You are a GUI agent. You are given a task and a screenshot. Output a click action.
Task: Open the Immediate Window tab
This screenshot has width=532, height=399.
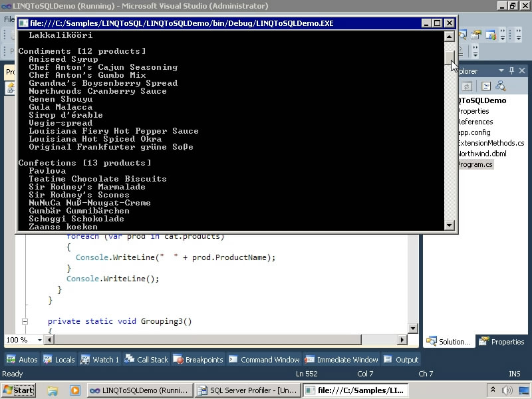341,360
